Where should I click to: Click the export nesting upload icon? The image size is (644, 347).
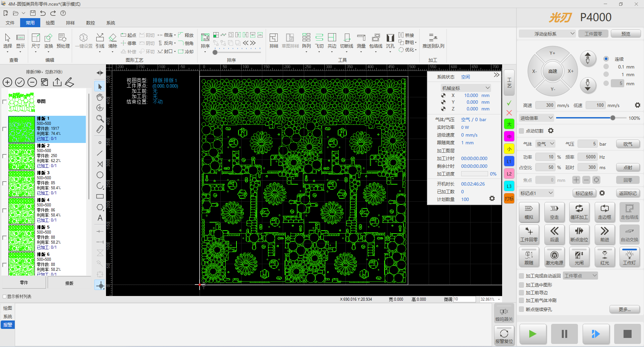coord(57,82)
